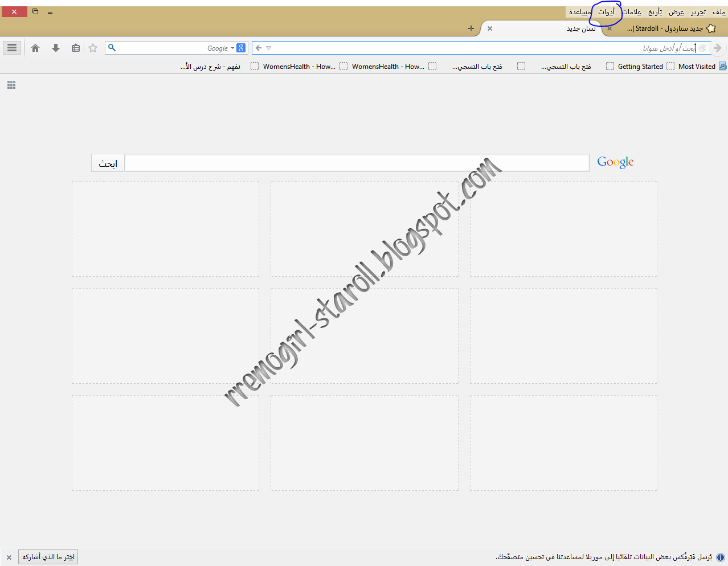Click the Most Visited folder icon

click(x=722, y=66)
